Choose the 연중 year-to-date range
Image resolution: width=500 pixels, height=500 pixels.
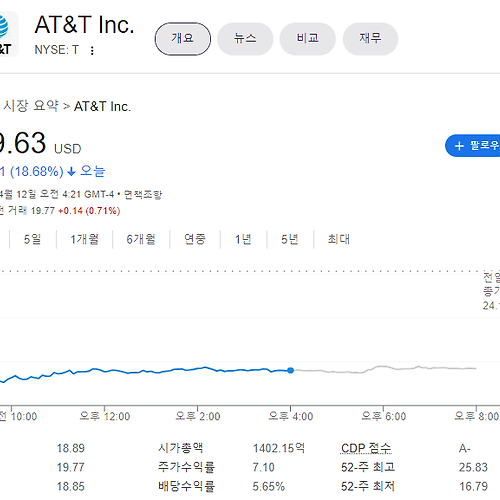[x=195, y=239]
